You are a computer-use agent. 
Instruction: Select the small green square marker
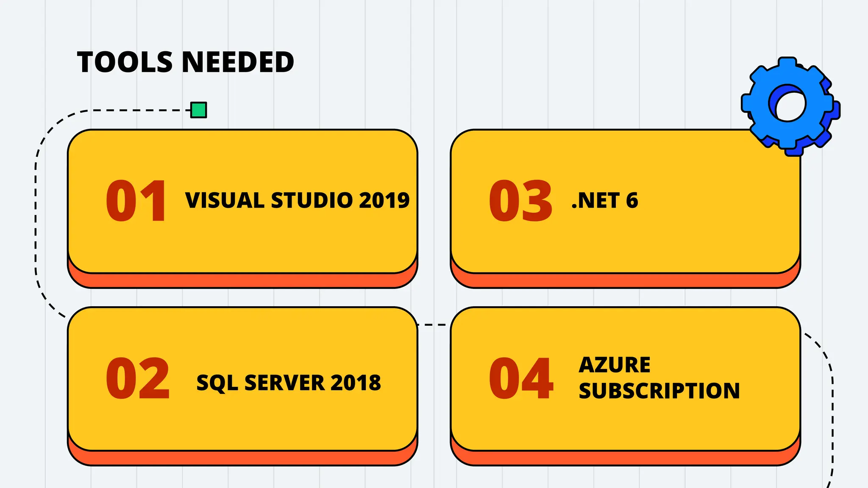198,110
